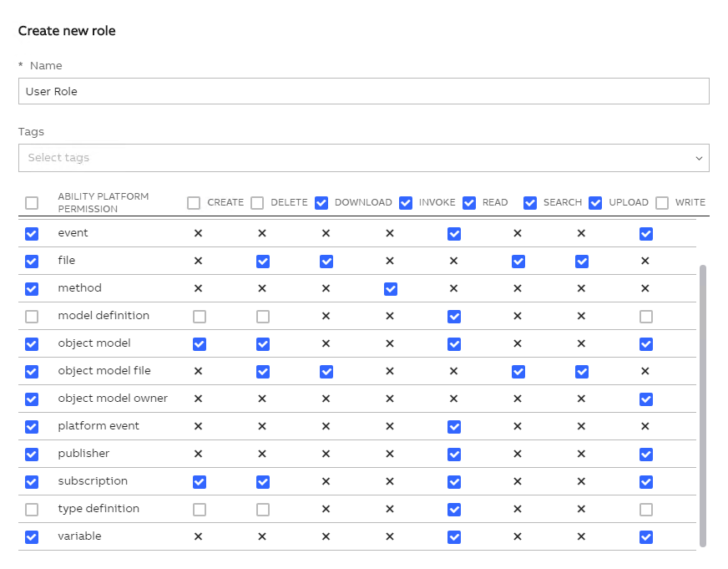Toggle write permission for event
This screenshot has width=728, height=569.
pyautogui.click(x=646, y=234)
